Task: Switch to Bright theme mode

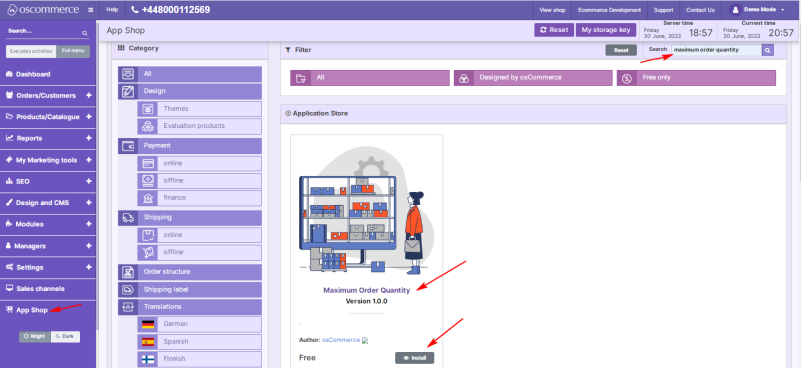Action: click(x=35, y=336)
